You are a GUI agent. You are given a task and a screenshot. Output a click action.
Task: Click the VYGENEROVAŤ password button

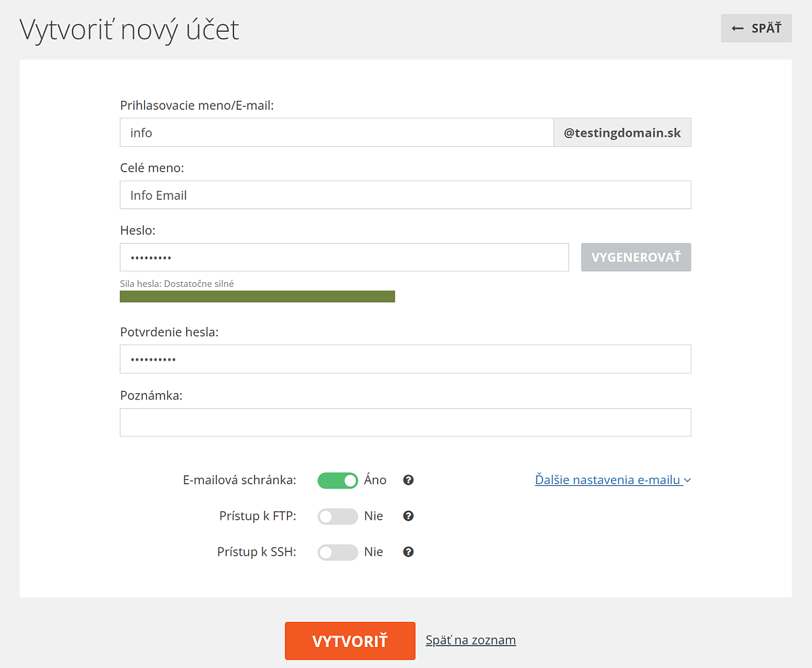tap(636, 257)
